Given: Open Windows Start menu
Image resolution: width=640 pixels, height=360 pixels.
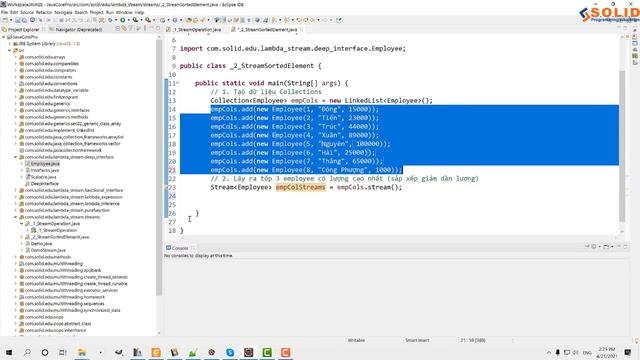Looking at the screenshot, I should coord(9,352).
